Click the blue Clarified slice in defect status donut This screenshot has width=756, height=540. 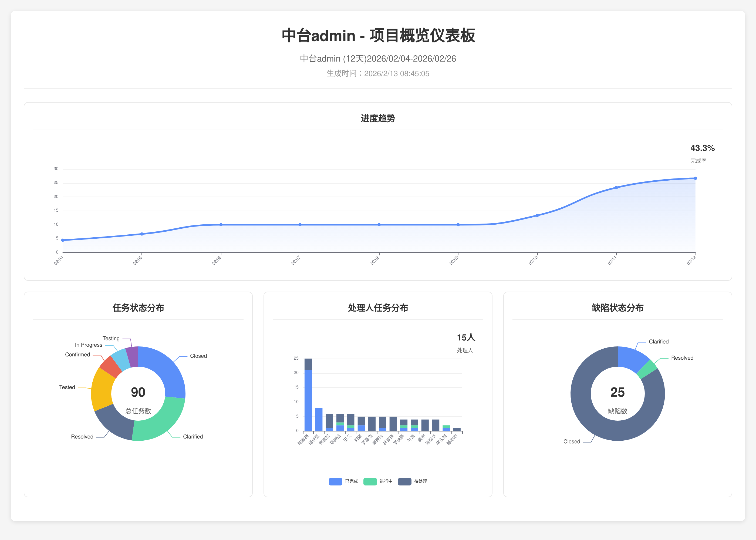[x=632, y=359]
